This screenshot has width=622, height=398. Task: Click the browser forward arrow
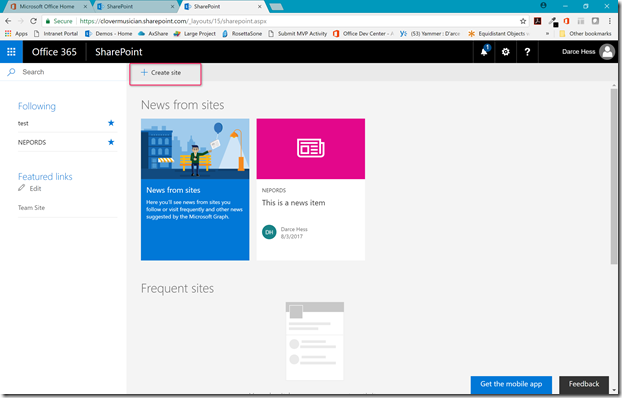(x=21, y=21)
